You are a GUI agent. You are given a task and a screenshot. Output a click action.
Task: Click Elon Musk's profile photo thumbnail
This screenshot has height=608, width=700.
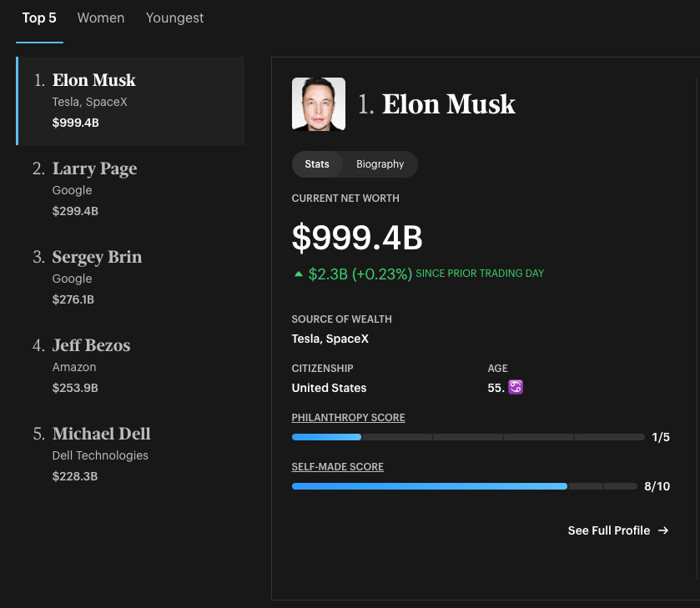tap(319, 104)
